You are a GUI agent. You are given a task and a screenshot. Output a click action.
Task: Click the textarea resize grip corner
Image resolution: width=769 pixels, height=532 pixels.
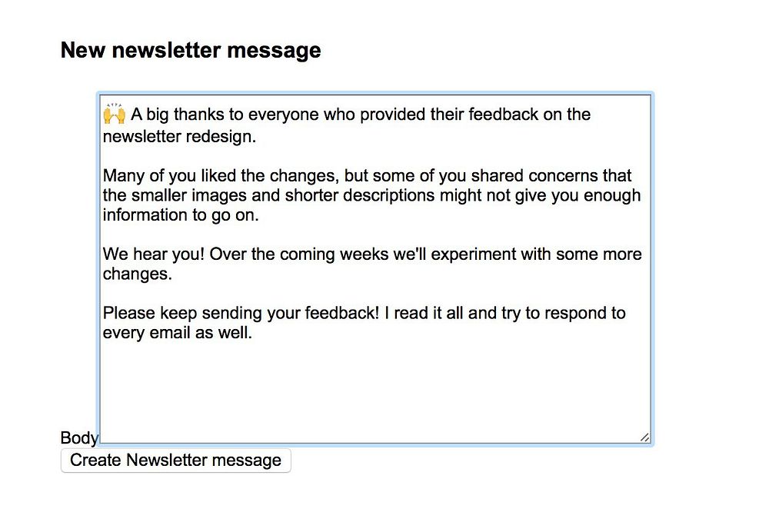(x=645, y=437)
